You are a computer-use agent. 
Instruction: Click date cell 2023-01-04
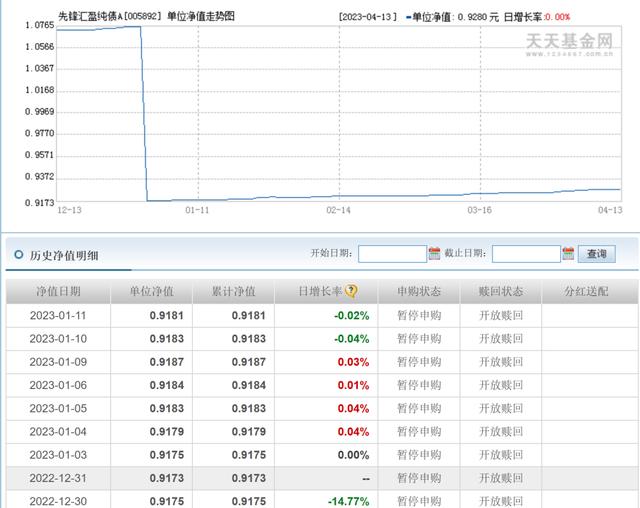click(x=58, y=432)
